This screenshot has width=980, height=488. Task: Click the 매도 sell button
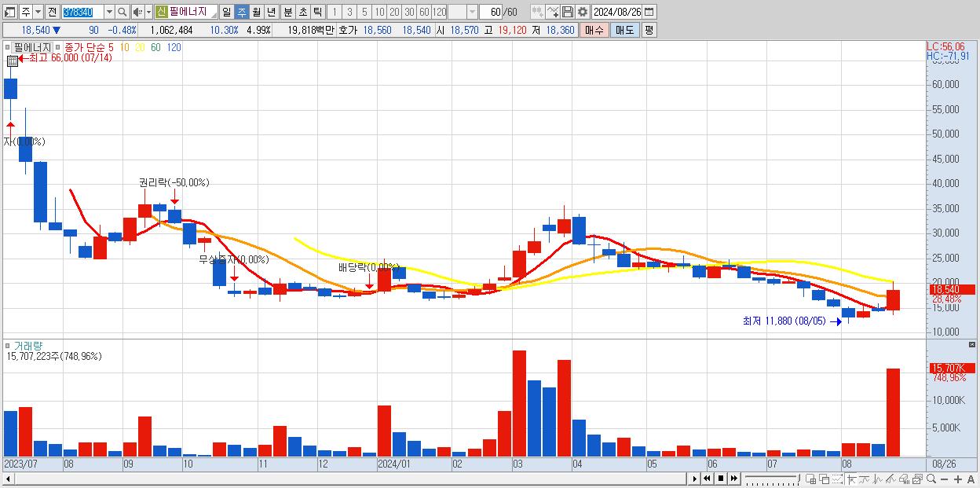pyautogui.click(x=624, y=30)
